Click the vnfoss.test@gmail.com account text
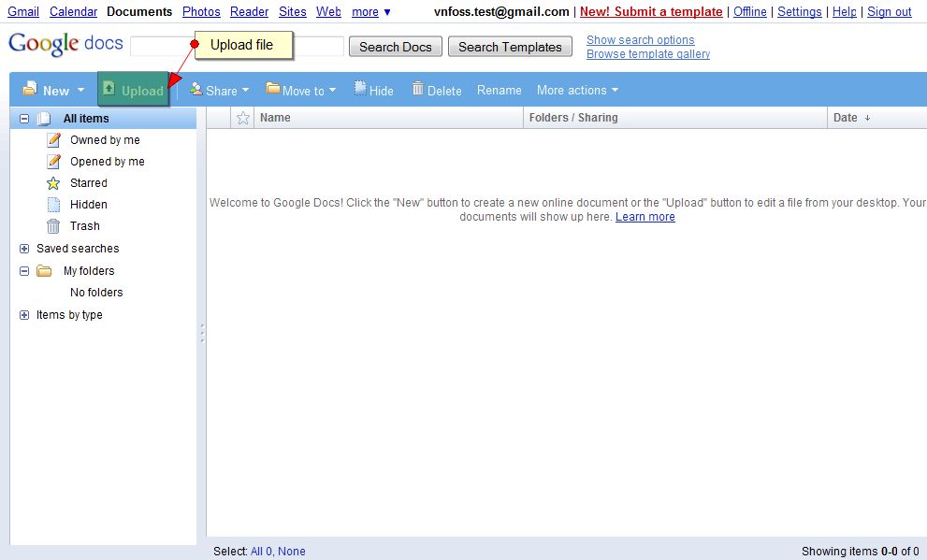This screenshot has height=560, width=927. point(501,12)
